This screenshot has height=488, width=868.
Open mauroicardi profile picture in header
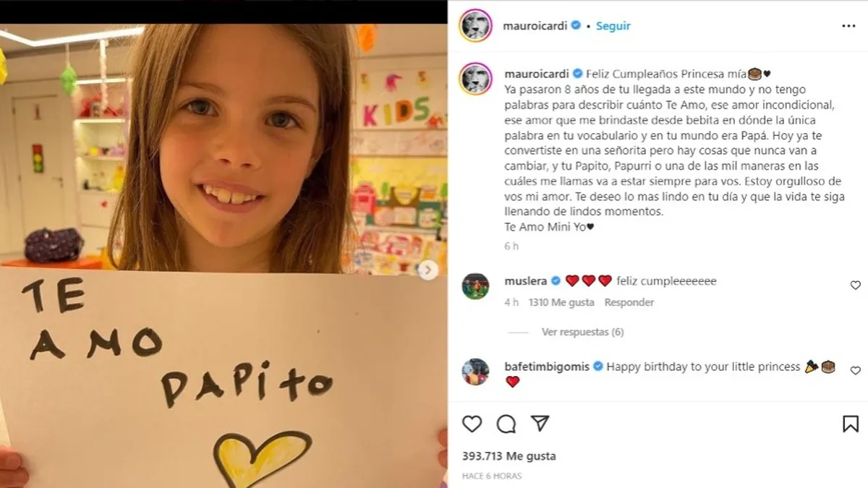(475, 26)
